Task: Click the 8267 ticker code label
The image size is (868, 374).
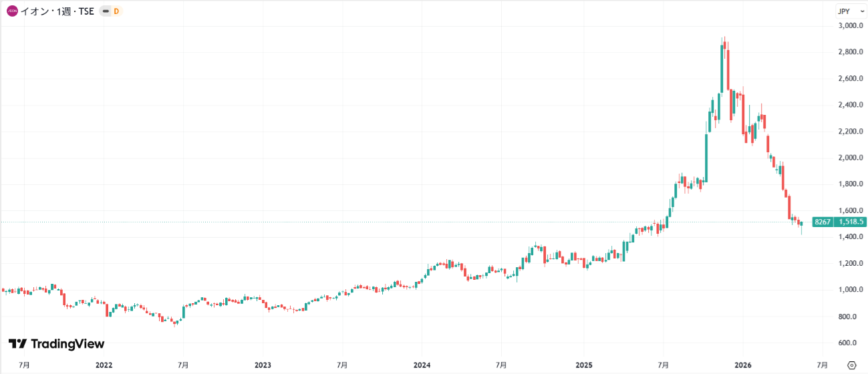Action: pyautogui.click(x=823, y=222)
